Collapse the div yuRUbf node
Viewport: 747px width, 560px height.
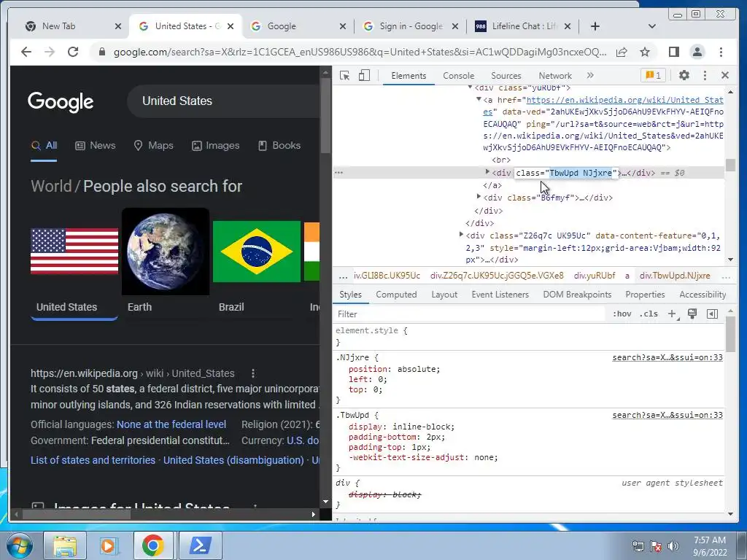[x=471, y=87]
